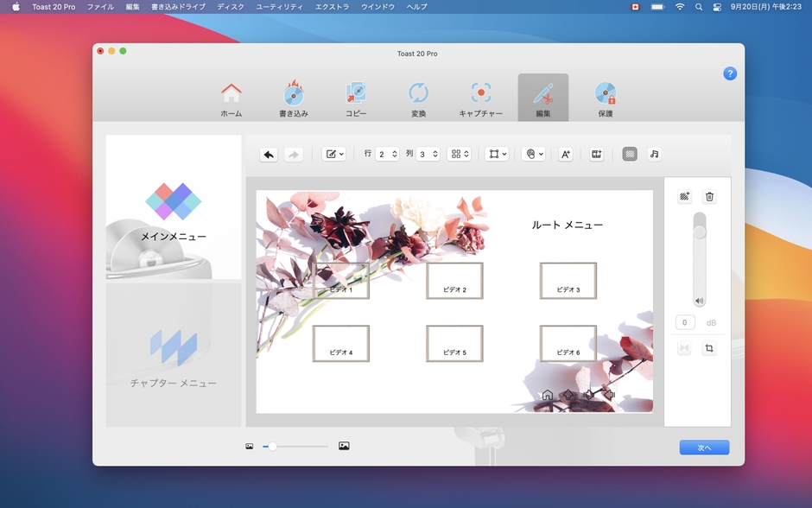Adjust the volume slider handle
This screenshot has width=812, height=508.
(701, 232)
